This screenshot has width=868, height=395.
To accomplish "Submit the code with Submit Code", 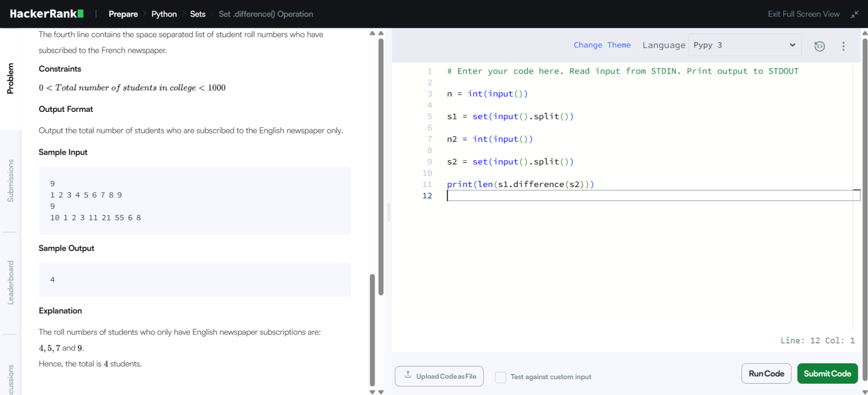I will [827, 374].
